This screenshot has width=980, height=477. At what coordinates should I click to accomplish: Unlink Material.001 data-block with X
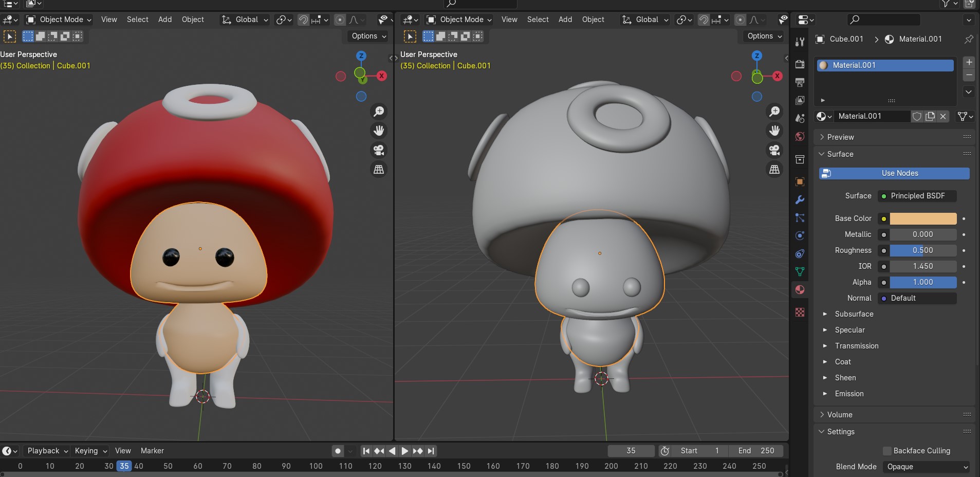pos(943,116)
